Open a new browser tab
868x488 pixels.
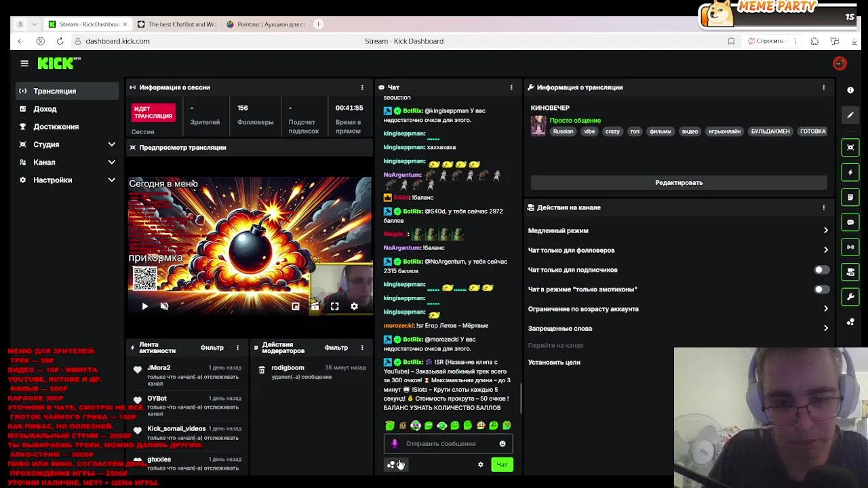(319, 24)
